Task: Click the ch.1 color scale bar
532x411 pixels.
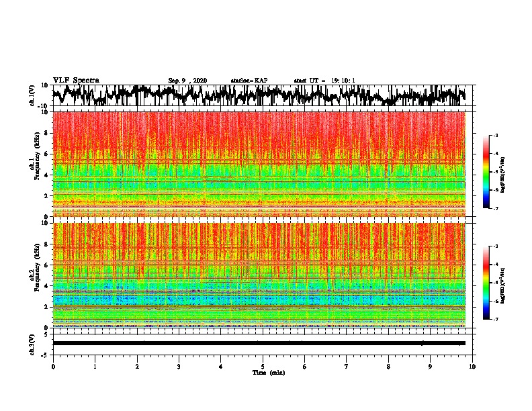Action: (486, 172)
